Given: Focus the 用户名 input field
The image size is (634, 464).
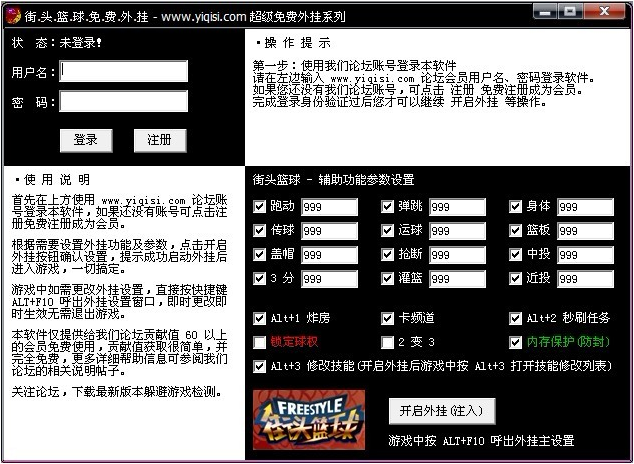Looking at the screenshot, I should [x=124, y=71].
